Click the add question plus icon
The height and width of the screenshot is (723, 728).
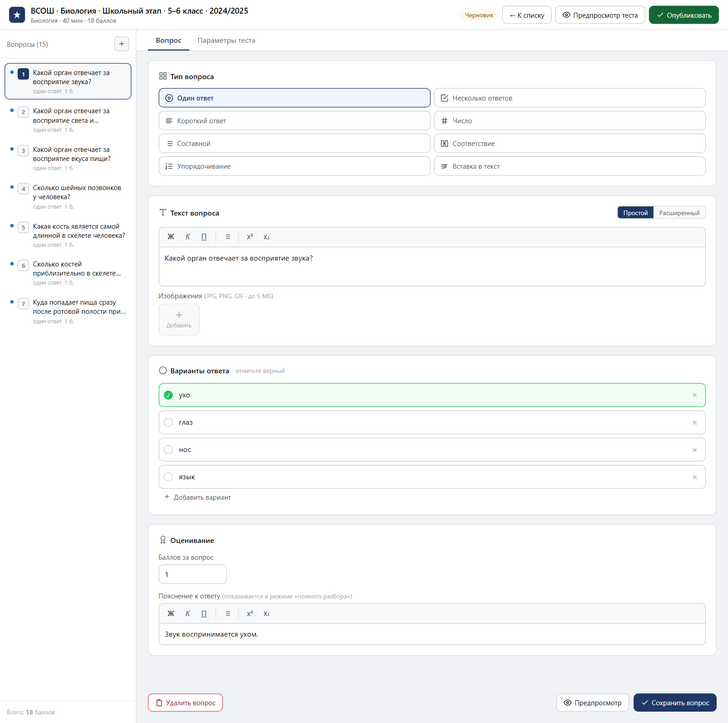click(121, 44)
